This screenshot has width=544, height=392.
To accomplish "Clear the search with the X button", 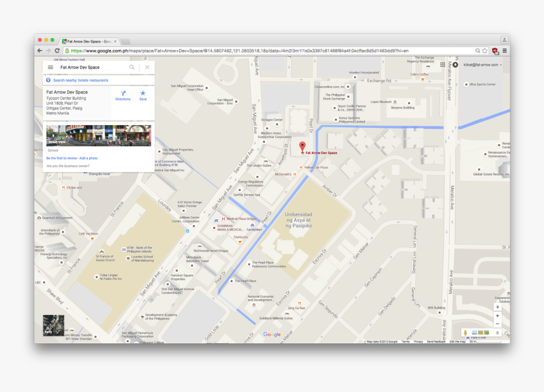I will pyautogui.click(x=147, y=67).
